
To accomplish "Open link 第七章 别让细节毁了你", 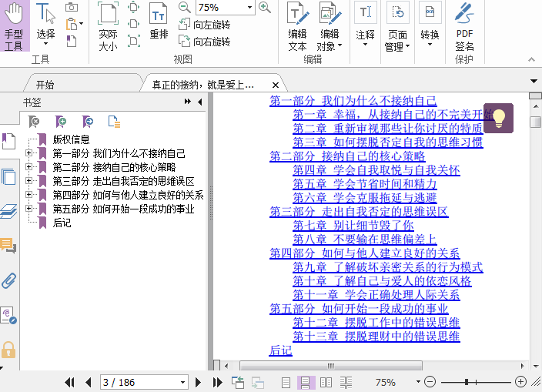I will [x=353, y=226].
